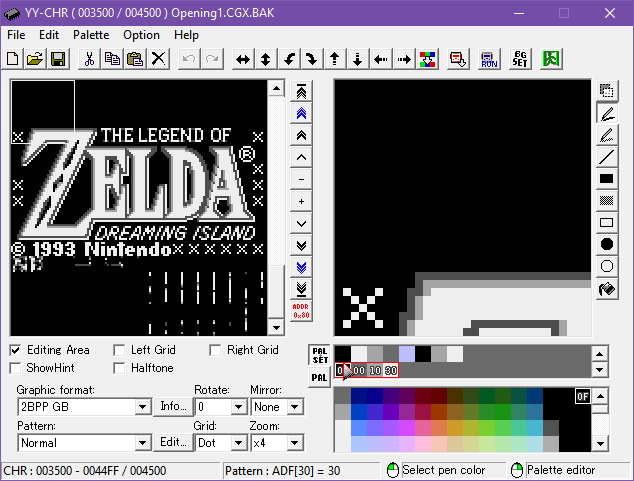The height and width of the screenshot is (481, 634).
Task: Enable the Left Grid checkbox
Action: [x=119, y=350]
